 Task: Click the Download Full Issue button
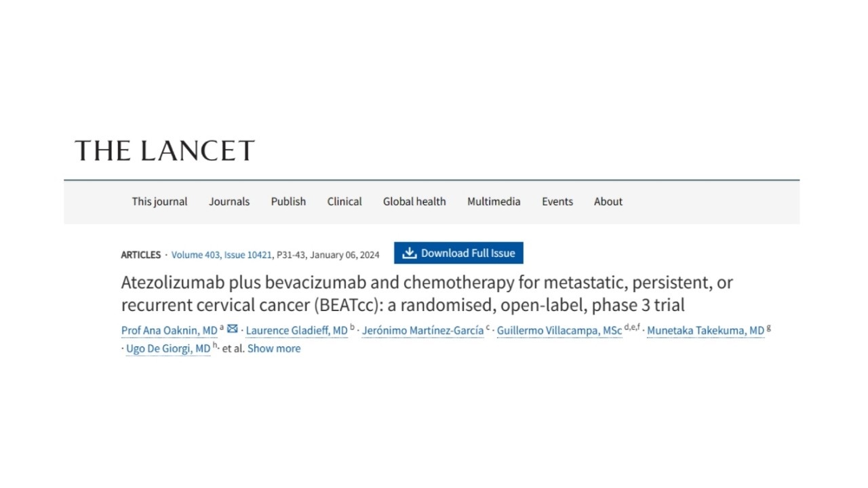(x=458, y=253)
